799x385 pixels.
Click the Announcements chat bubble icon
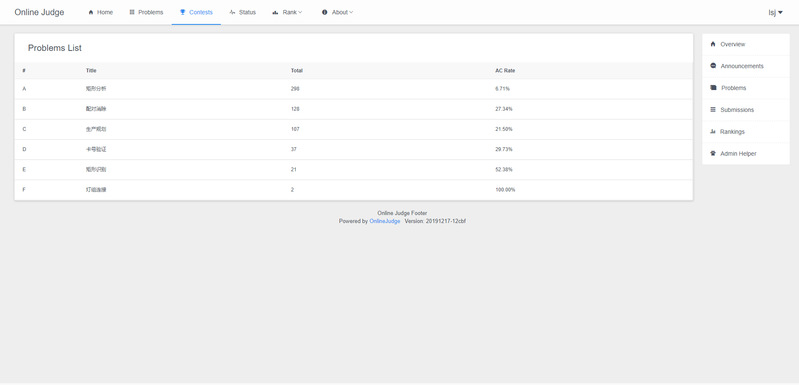point(713,66)
